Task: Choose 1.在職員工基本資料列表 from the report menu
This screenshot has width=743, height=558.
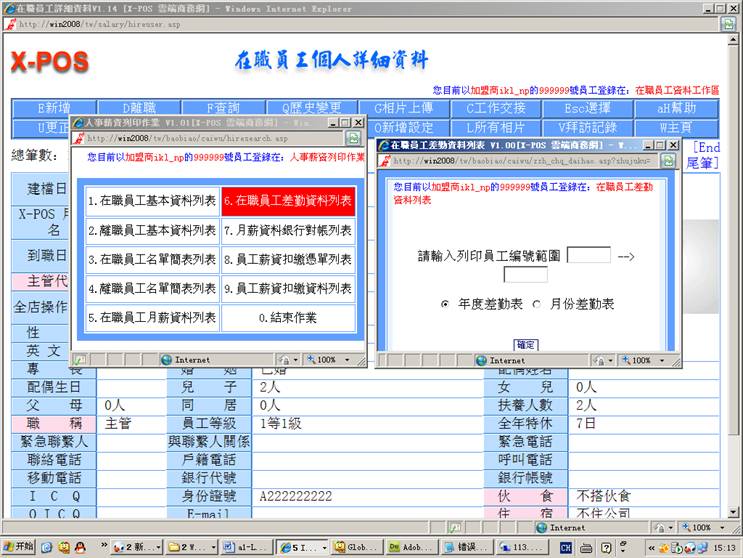Action: pos(152,201)
